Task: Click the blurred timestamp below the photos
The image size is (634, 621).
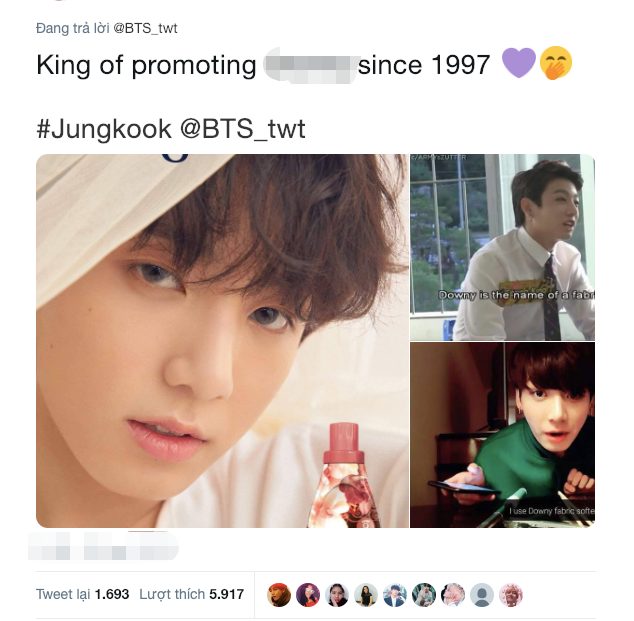Action: (104, 545)
